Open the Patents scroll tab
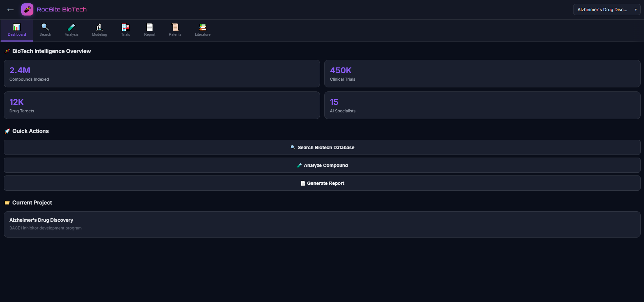The height and width of the screenshot is (302, 644). pos(175,30)
